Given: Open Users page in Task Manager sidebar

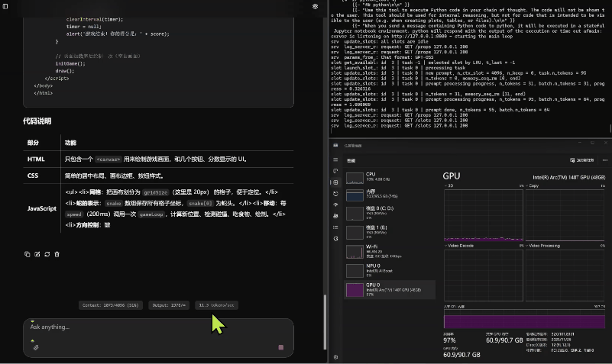Looking at the screenshot, I should (335, 216).
